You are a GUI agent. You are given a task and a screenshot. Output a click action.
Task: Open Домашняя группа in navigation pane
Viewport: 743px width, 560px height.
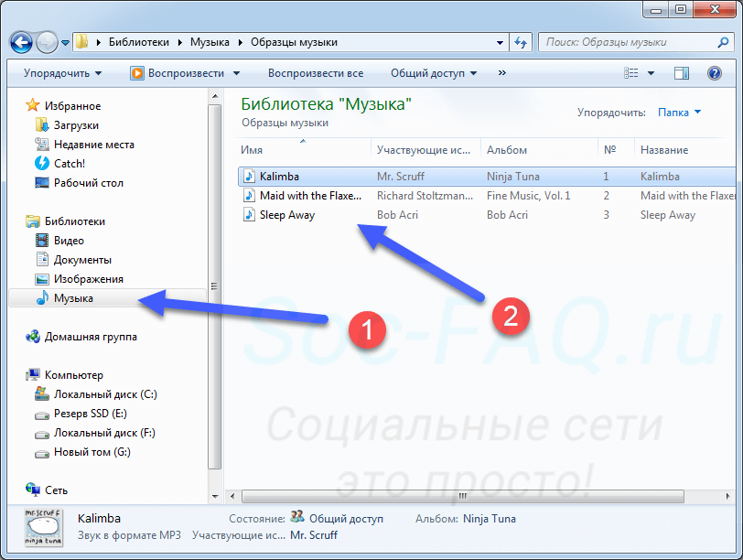[x=90, y=337]
